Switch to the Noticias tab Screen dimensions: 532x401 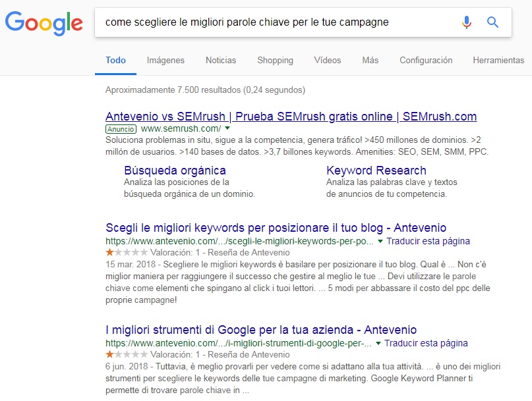coord(221,60)
